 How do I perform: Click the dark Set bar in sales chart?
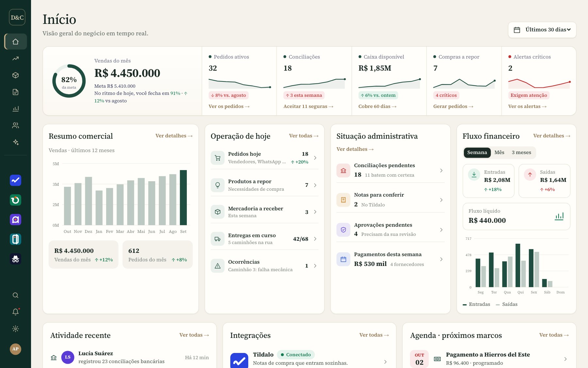[x=183, y=198]
